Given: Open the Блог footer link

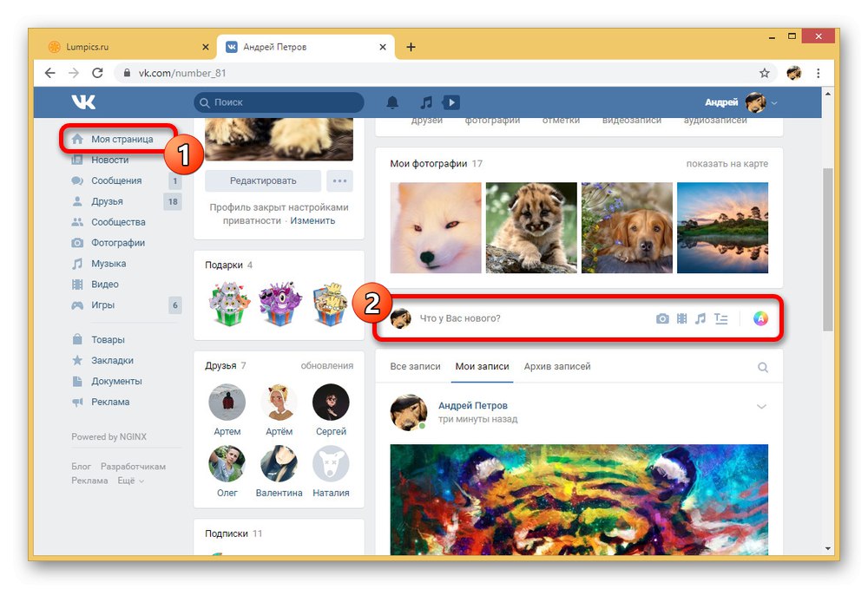Looking at the screenshot, I should pos(81,466).
